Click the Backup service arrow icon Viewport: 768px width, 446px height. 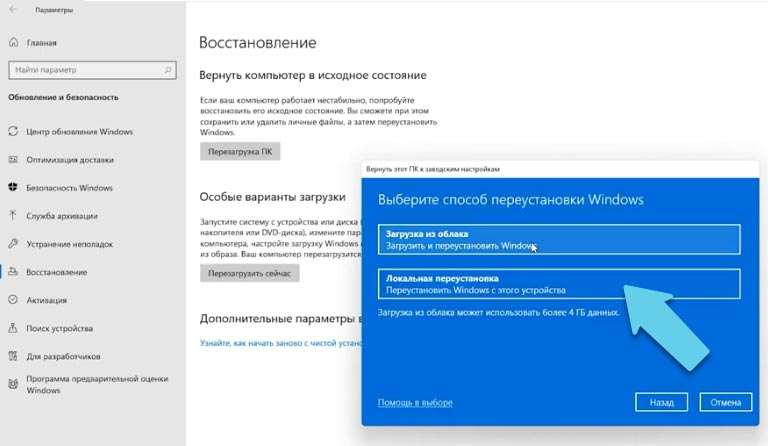coord(13,215)
